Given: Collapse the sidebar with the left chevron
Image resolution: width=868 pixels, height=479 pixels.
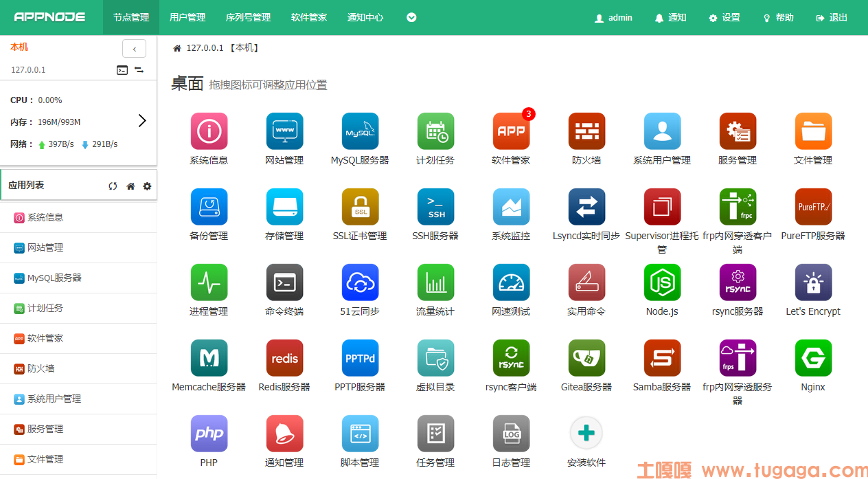Looking at the screenshot, I should tap(134, 49).
